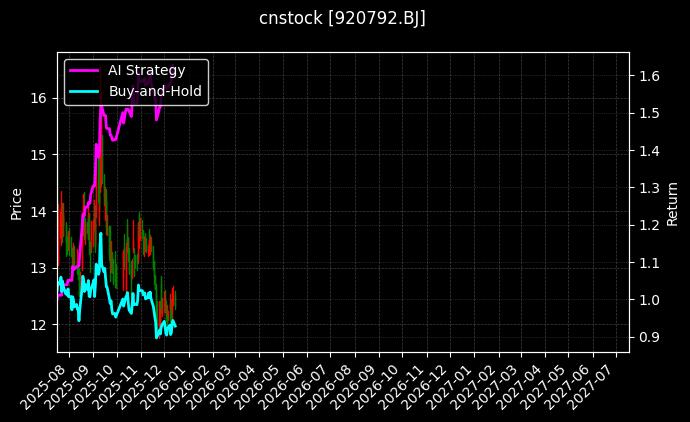
Task: Select the AI Strategy legend label
Action: point(146,71)
